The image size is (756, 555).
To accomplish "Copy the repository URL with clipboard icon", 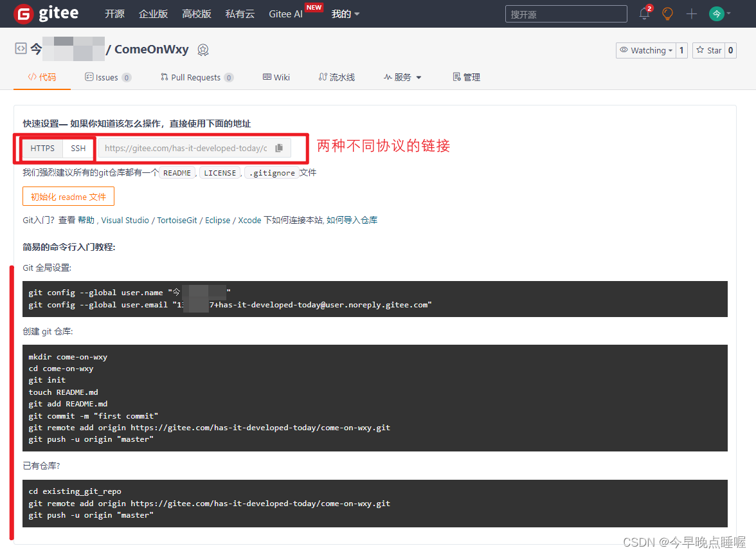I will 279,148.
